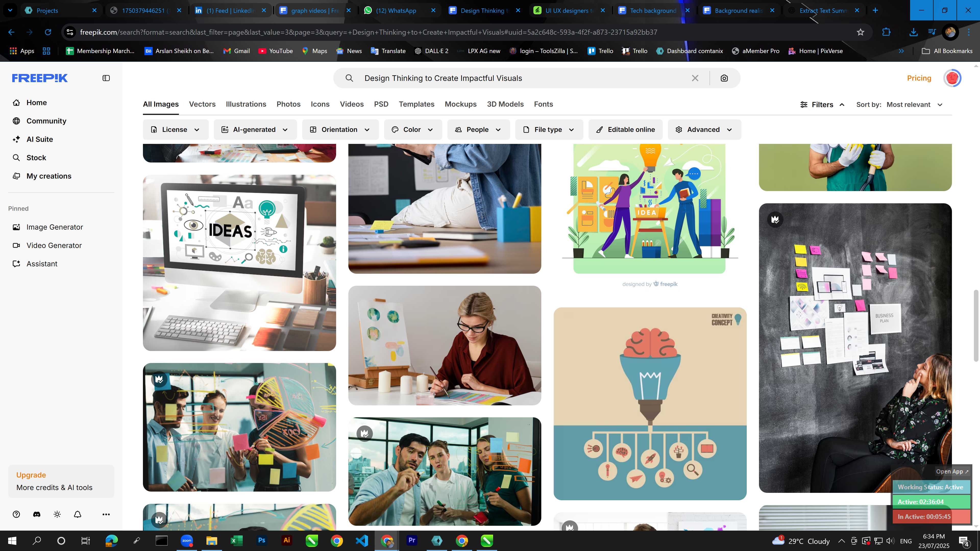This screenshot has width=980, height=551.
Task: Open Excel from the taskbar
Action: click(237, 540)
